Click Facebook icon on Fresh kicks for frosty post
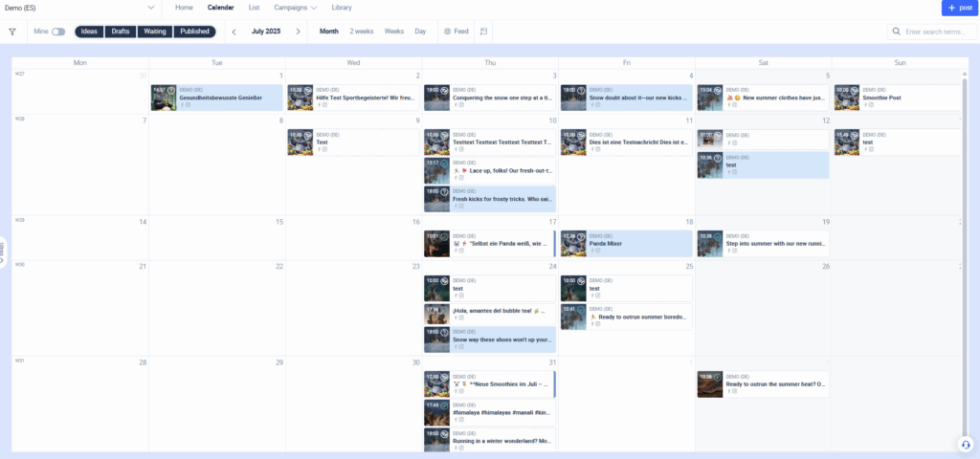The image size is (980, 459). pos(456,206)
